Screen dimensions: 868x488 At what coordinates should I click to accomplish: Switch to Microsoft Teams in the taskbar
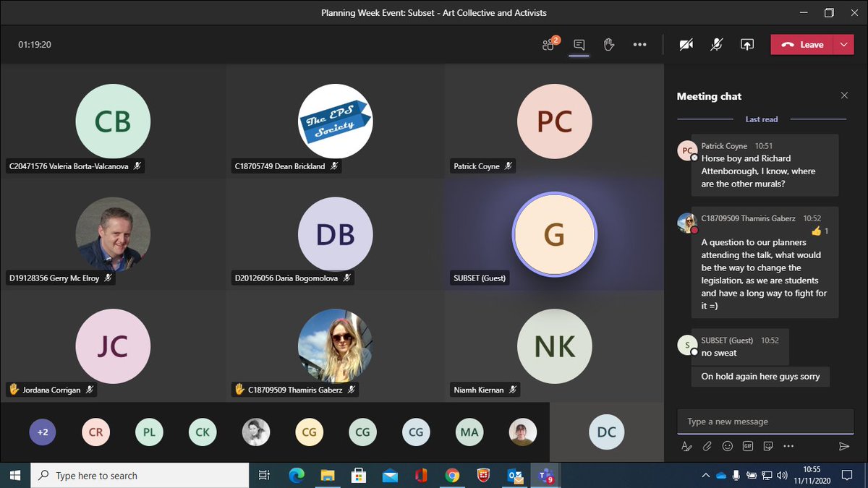(545, 475)
